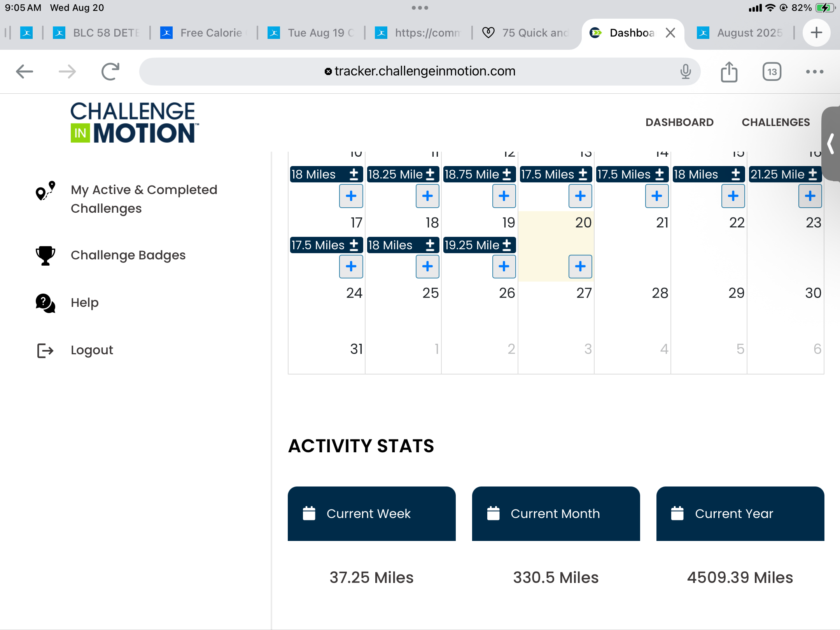
Task: Switch to the Free Calorie tab
Action: 204,33
